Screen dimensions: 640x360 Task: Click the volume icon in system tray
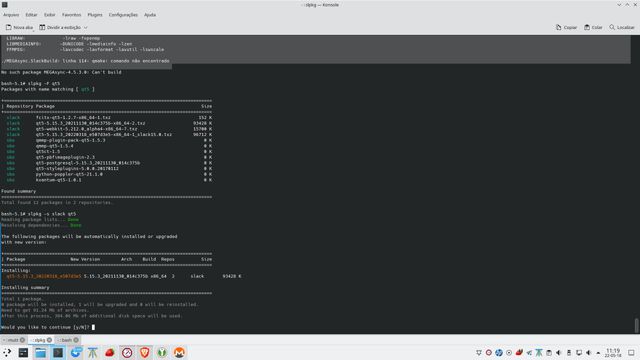pos(589,353)
